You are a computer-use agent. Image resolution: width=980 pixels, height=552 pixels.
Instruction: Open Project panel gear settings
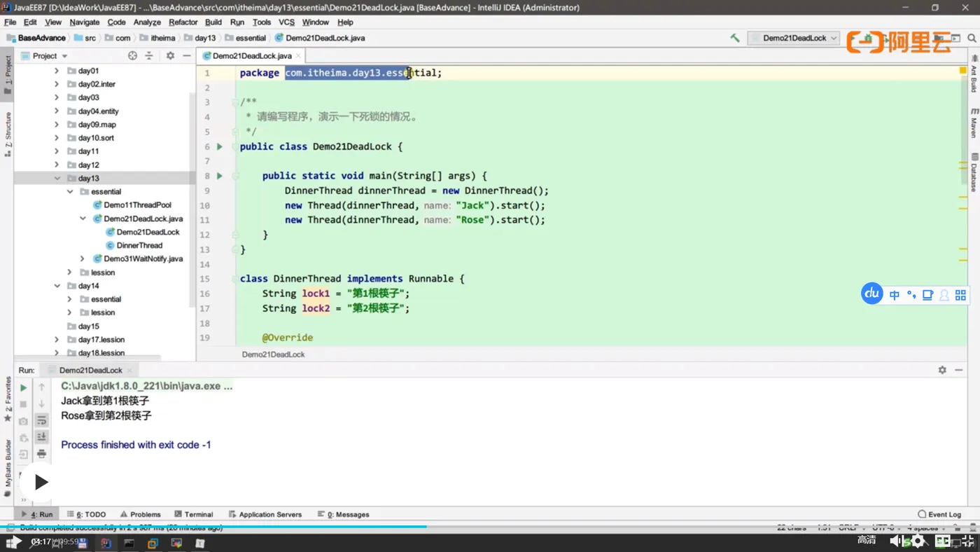[x=170, y=55]
